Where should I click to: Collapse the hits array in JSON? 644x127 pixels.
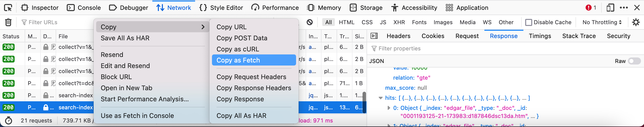pyautogui.click(x=381, y=98)
